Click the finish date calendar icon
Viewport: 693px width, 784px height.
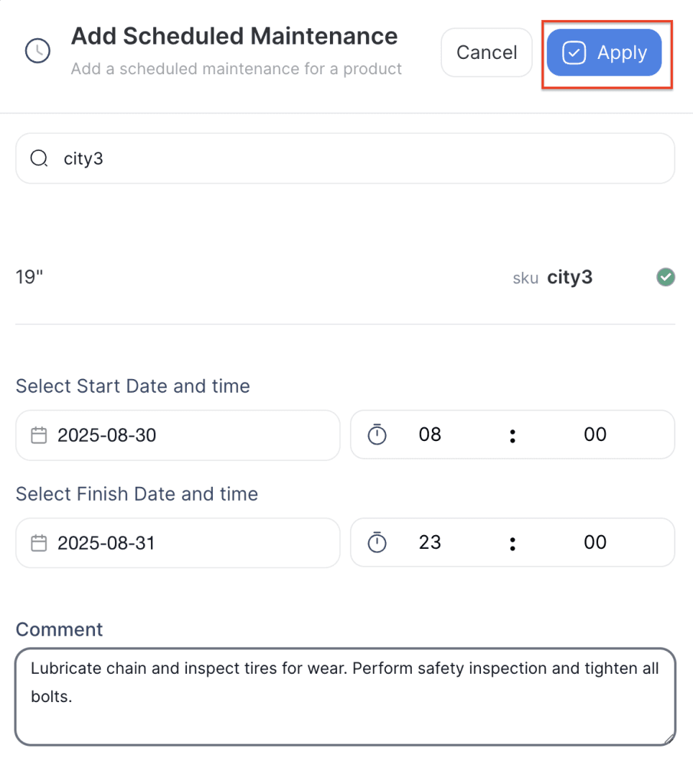(38, 544)
